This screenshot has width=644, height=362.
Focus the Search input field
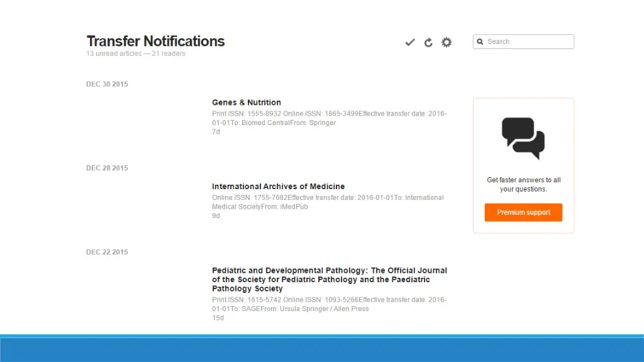[x=523, y=41]
